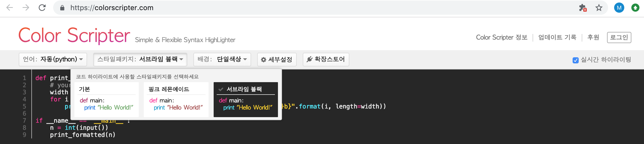
Task: Click the .format(i, length=width)) code text
Action: (x=340, y=106)
